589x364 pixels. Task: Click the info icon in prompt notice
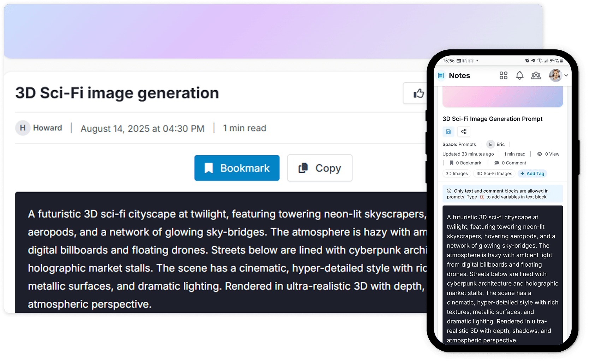tap(449, 191)
